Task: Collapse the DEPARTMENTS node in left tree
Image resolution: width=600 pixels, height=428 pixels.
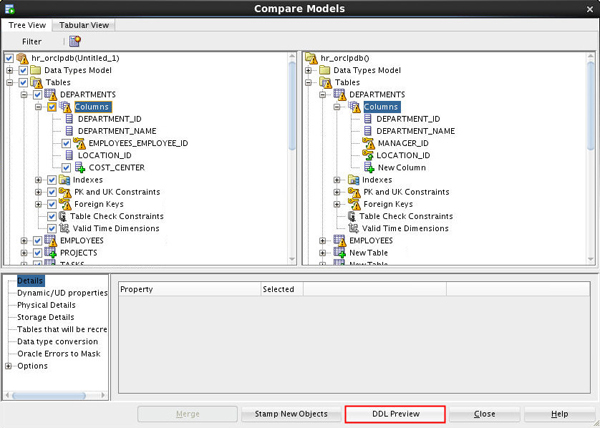Action: (24, 94)
